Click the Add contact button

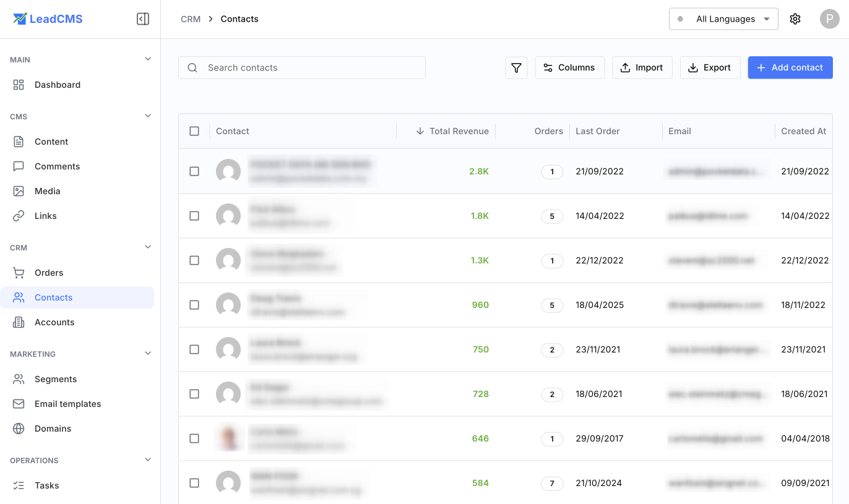coord(790,67)
